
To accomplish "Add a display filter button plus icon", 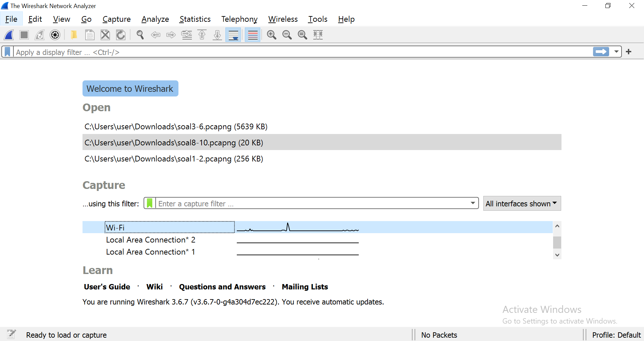I will (x=629, y=52).
